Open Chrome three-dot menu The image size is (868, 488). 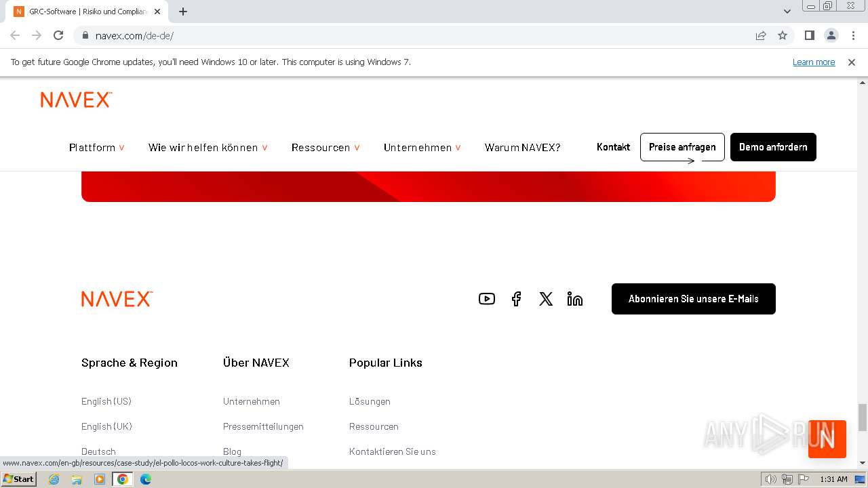[852, 35]
